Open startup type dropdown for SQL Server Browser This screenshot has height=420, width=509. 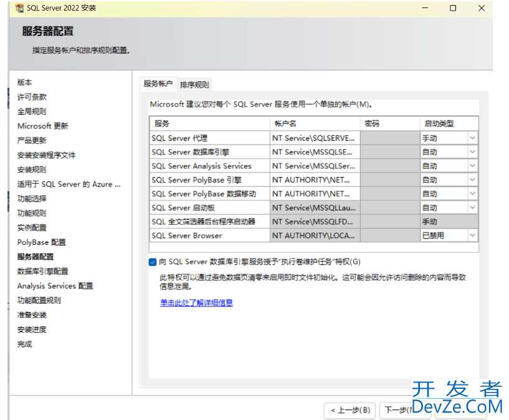coord(472,236)
